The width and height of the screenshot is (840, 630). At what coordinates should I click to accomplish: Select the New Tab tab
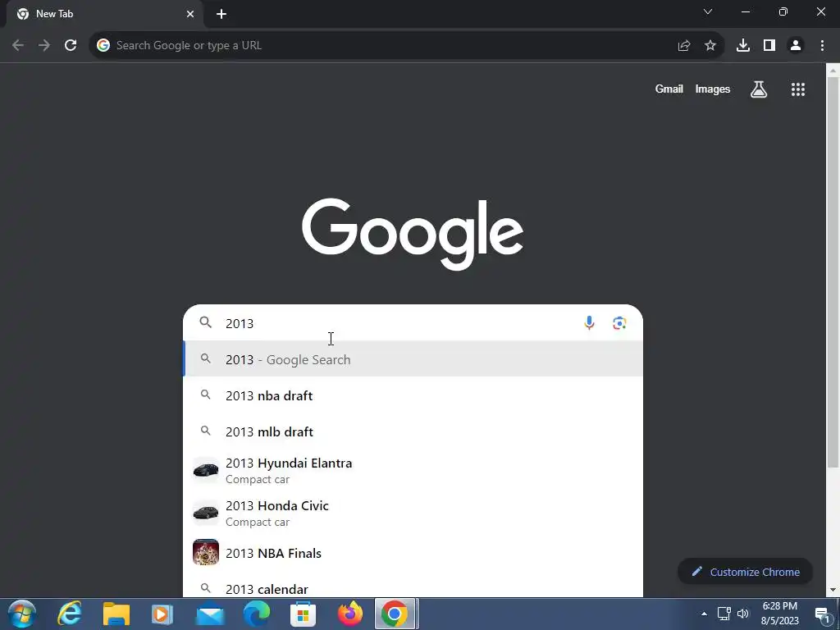(x=104, y=14)
